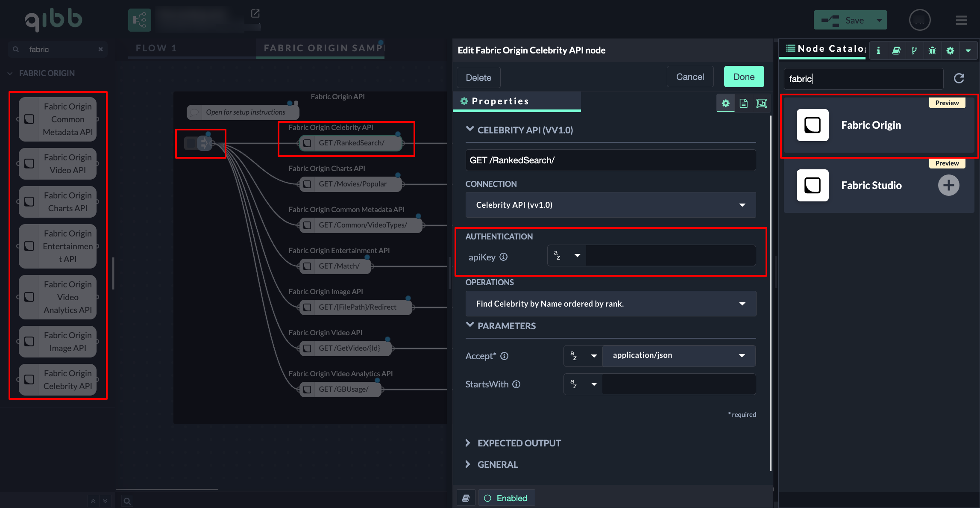Viewport: 980px width, 508px height.
Task: Open the Node Catalog sidebar tab
Action: pyautogui.click(x=825, y=49)
